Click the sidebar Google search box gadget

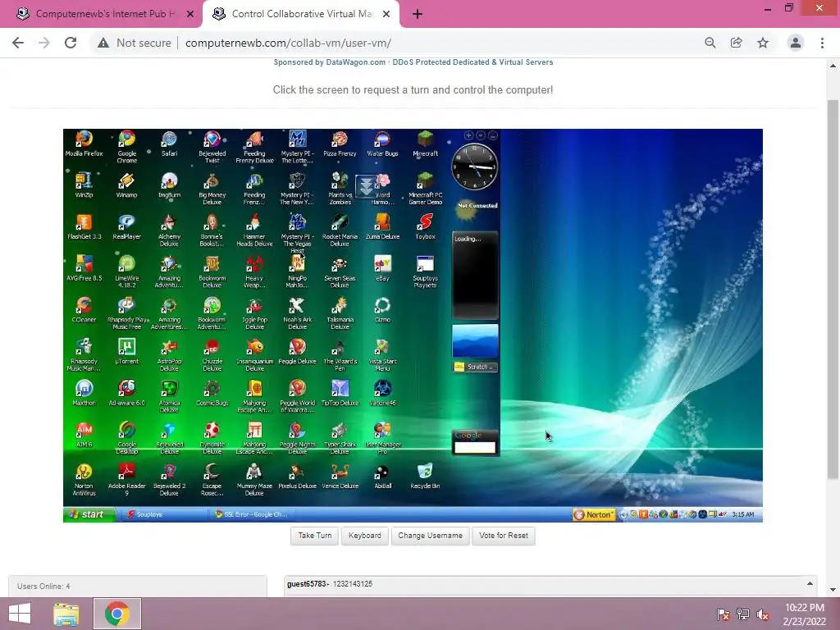click(475, 447)
